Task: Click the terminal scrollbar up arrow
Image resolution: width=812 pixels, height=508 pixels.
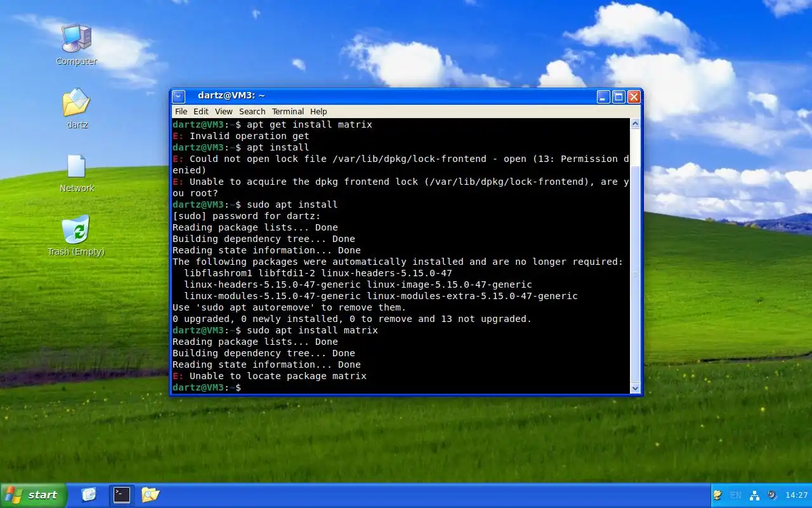Action: point(635,124)
